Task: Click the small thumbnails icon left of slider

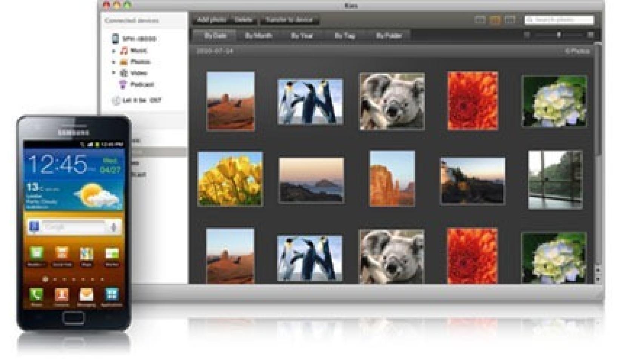Action: pos(527,35)
